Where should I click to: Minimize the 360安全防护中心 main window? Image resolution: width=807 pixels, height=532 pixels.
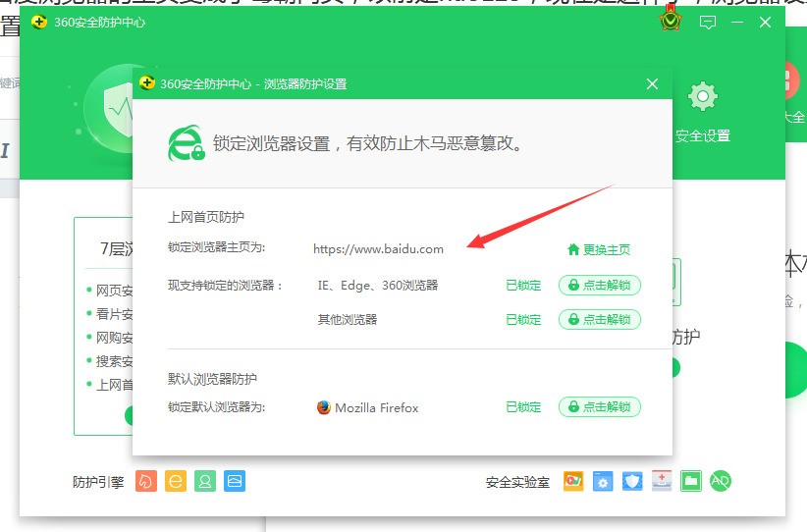tap(737, 23)
